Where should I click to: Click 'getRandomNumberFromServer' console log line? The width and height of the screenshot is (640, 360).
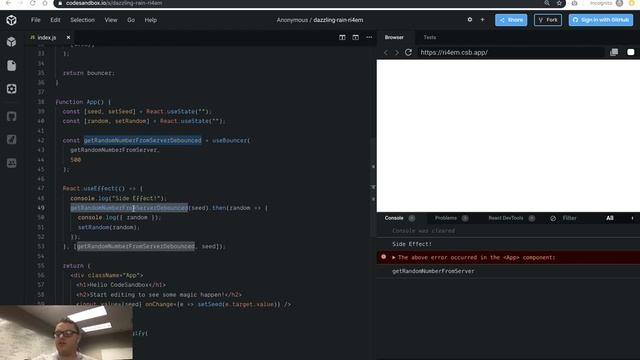433,271
